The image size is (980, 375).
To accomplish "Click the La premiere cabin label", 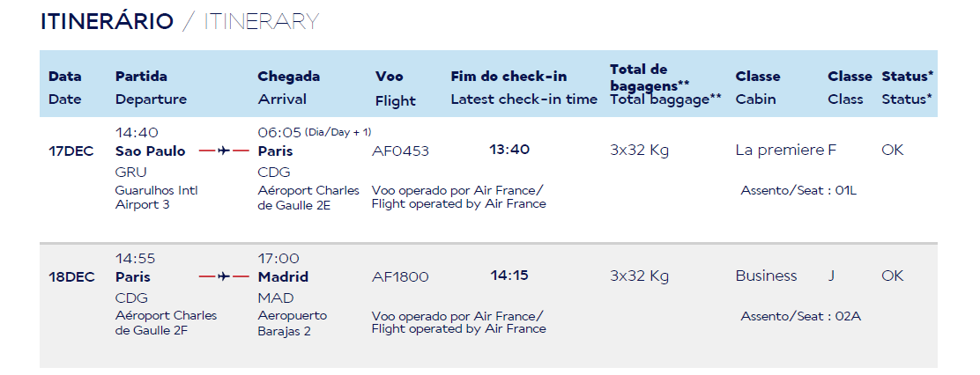I will tap(779, 150).
